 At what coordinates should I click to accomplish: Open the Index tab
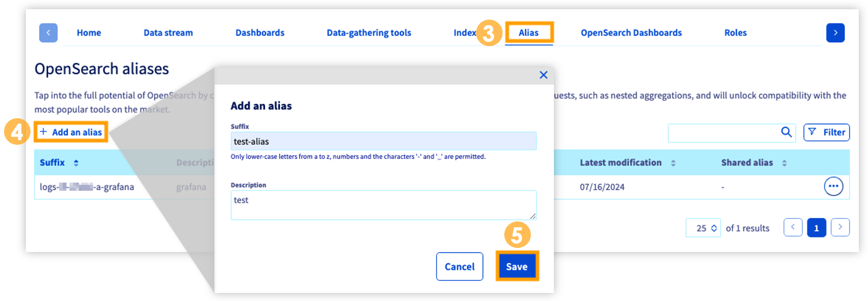465,33
